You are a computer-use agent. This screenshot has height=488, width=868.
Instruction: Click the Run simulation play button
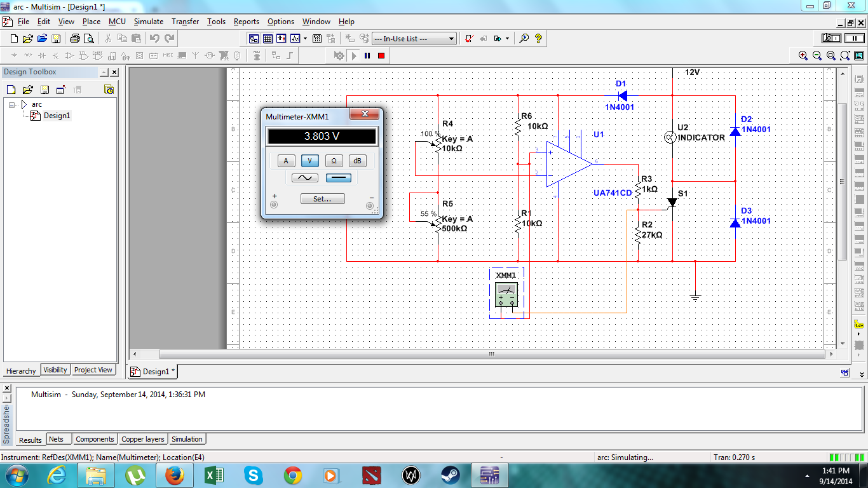point(354,56)
